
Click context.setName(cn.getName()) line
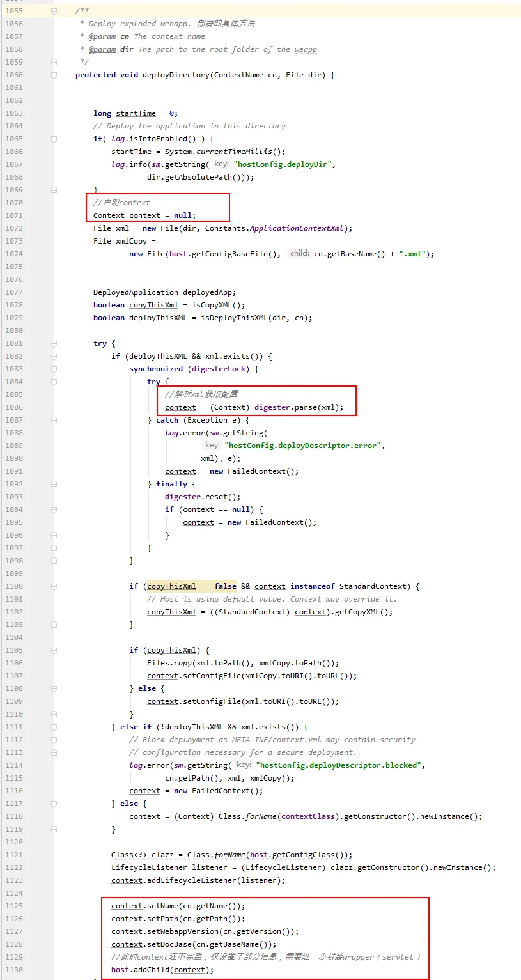click(x=178, y=906)
